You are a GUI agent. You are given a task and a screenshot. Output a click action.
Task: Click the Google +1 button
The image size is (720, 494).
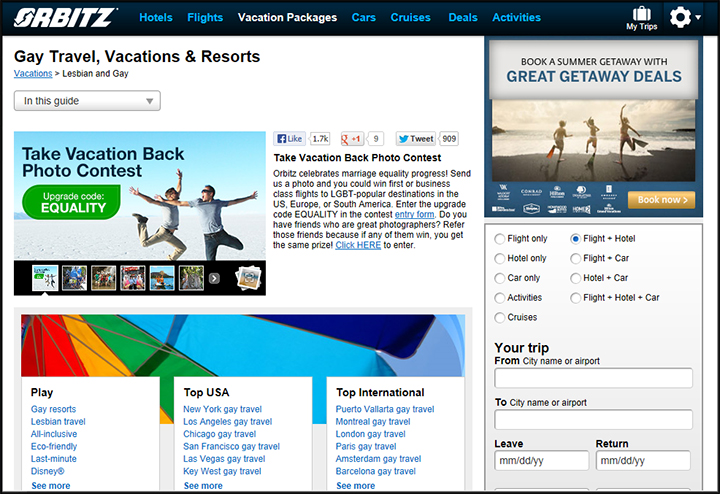[x=352, y=139]
